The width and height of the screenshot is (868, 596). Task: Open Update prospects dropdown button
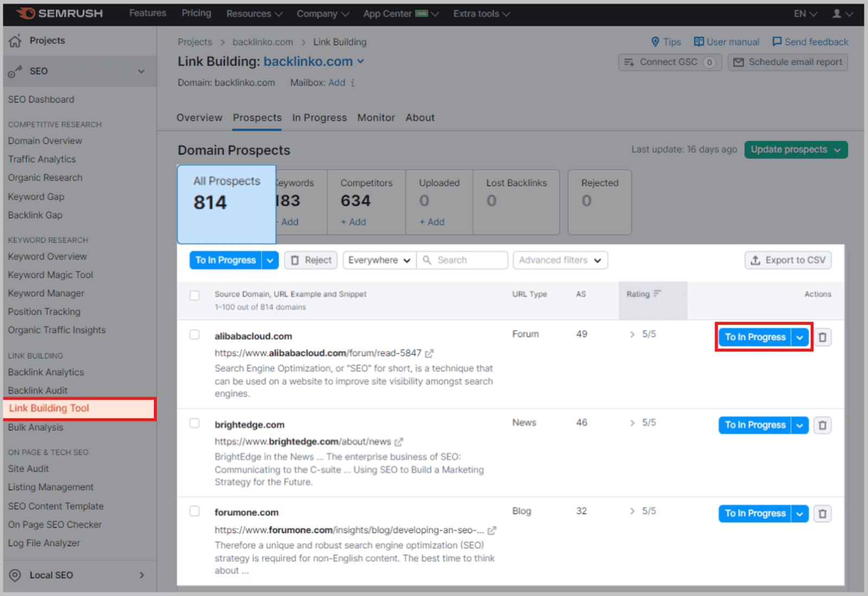[x=796, y=150]
